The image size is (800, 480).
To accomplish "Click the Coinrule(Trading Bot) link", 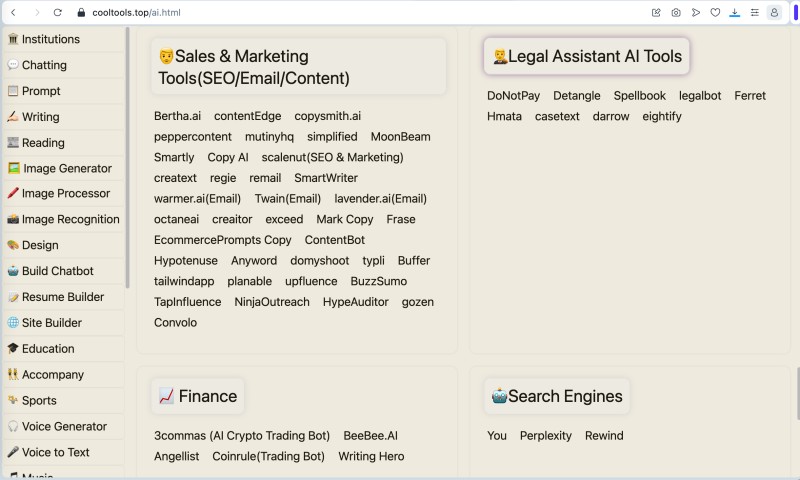I will click(268, 457).
